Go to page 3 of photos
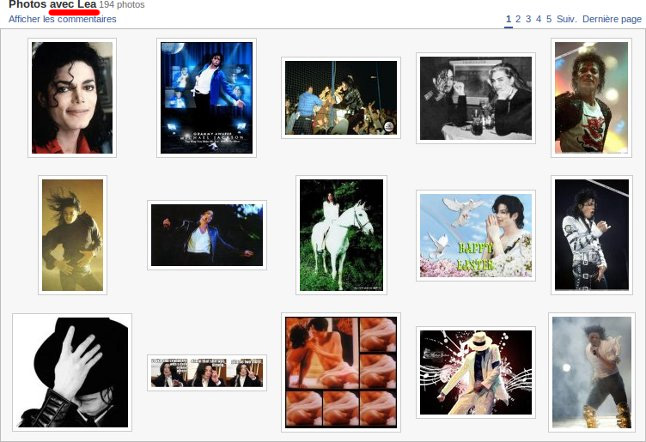Viewport: 646px width, 442px height. tap(528, 19)
